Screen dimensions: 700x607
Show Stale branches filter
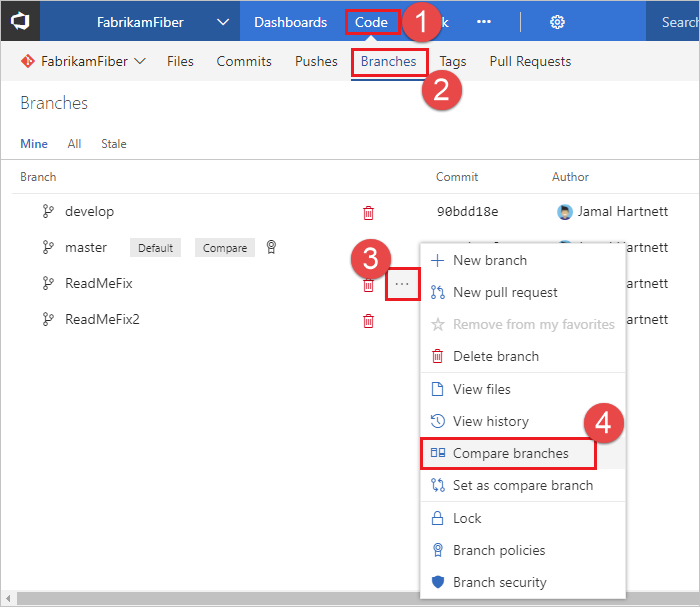point(113,144)
